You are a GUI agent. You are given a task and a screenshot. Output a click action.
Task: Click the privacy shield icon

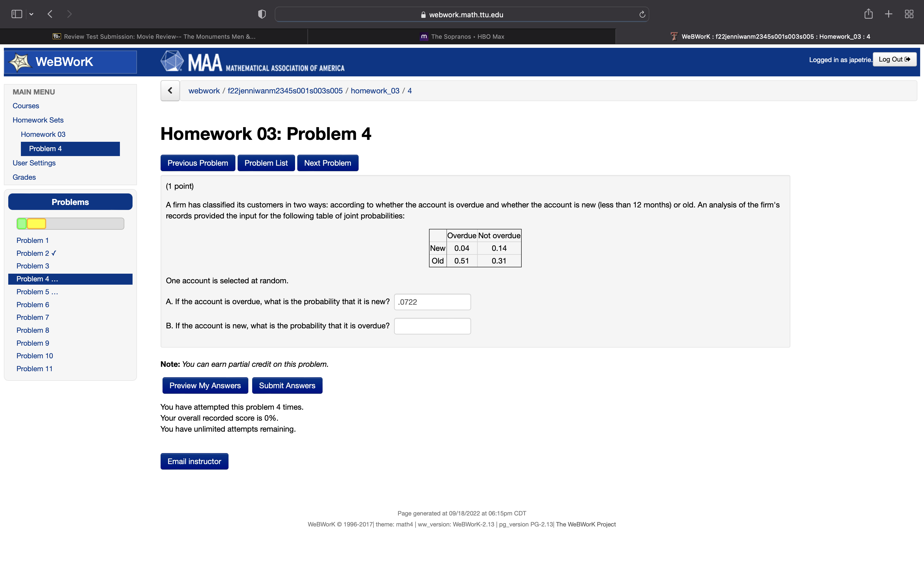[x=262, y=14]
